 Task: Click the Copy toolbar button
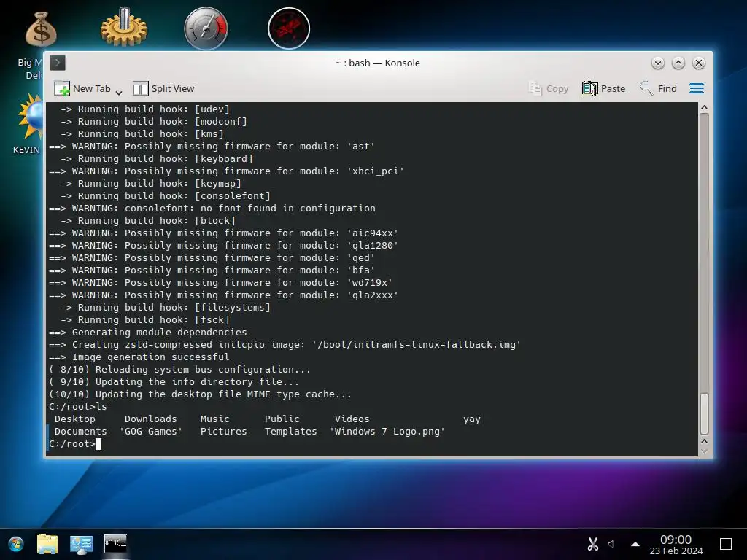[x=549, y=88]
